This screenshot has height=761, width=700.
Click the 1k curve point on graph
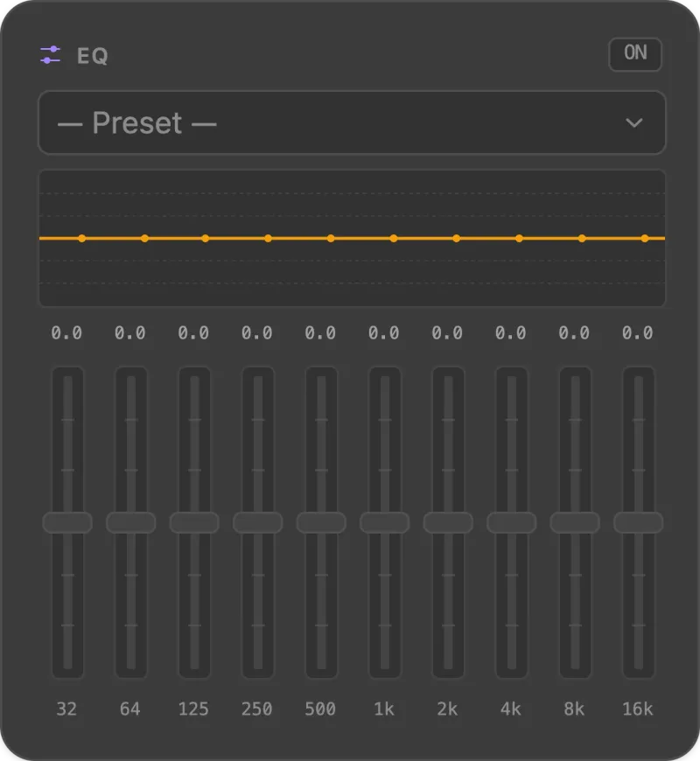394,238
